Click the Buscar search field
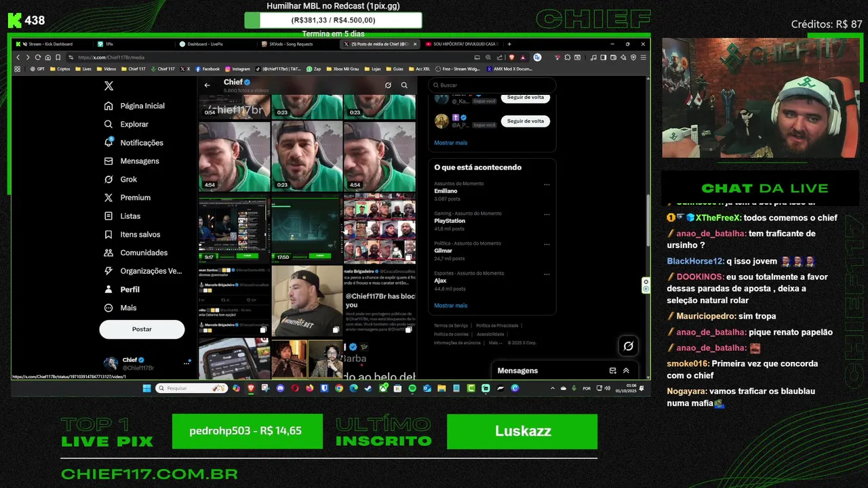This screenshot has width=868, height=488. point(492,85)
